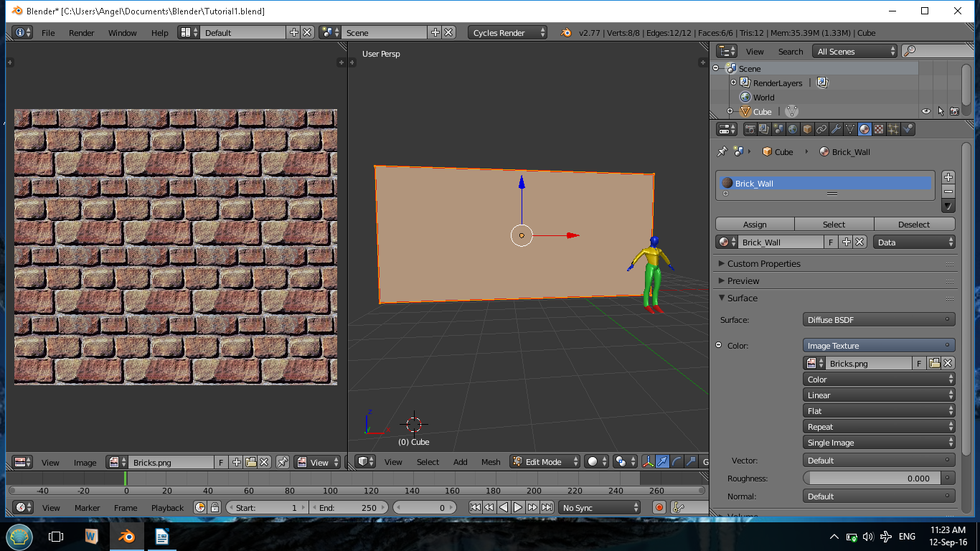Open the Constraints properties tab chain icon

(821, 129)
